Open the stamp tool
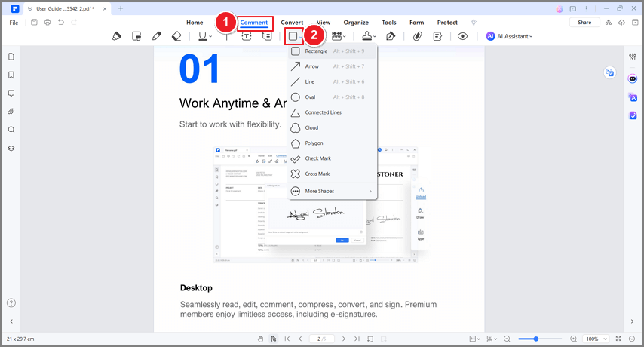644x347 pixels. (x=369, y=36)
